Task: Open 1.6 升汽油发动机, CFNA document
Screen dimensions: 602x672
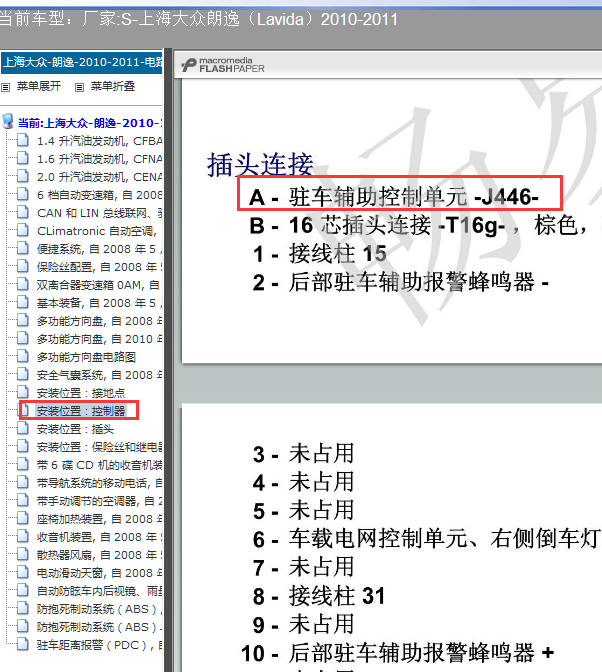Action: 99,159
